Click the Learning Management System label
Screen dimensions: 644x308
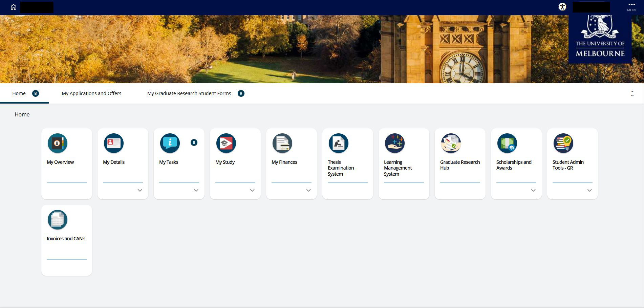398,168
